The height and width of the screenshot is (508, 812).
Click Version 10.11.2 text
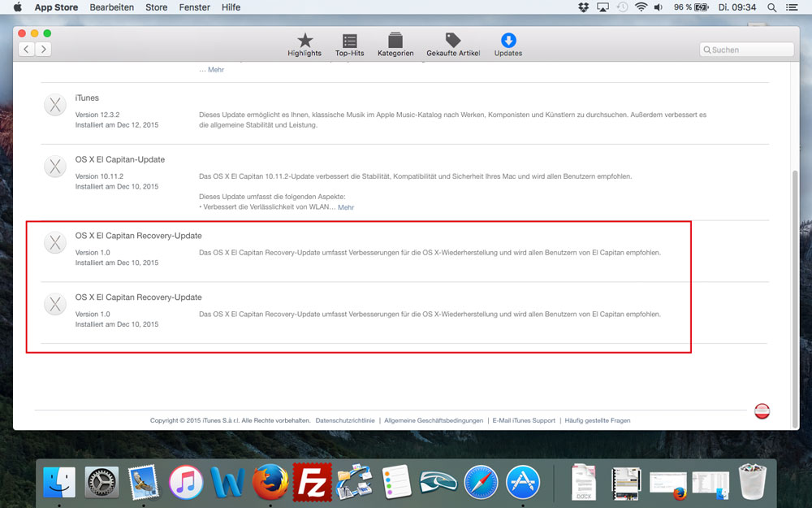[99, 176]
